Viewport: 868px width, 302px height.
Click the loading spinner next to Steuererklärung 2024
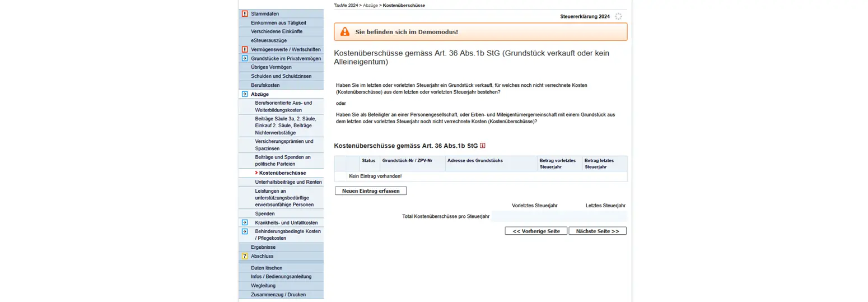(618, 16)
